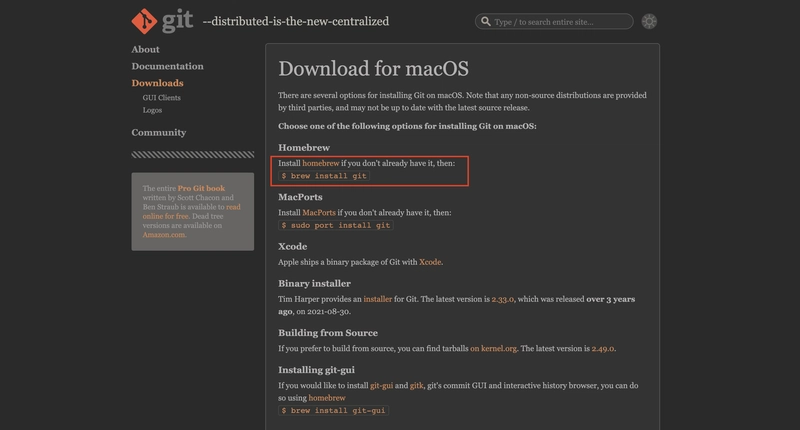Follow the Pro Git book link
This screenshot has width=800, height=430.
(201, 188)
